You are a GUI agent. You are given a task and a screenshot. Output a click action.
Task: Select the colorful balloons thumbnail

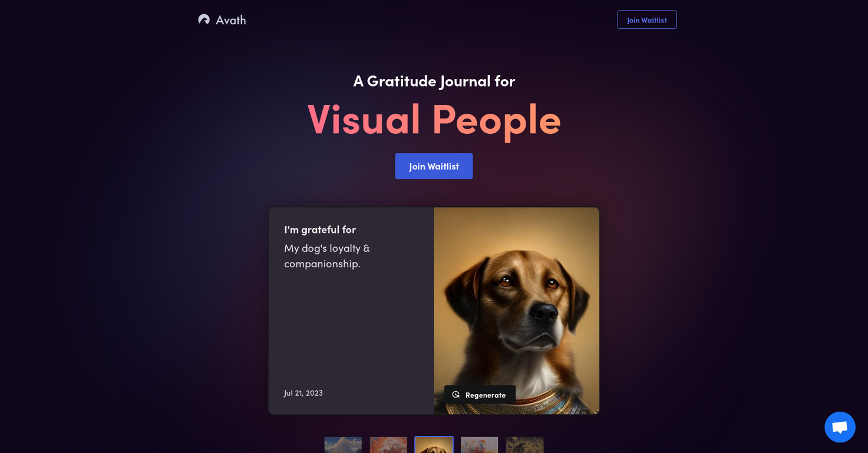pos(479,445)
